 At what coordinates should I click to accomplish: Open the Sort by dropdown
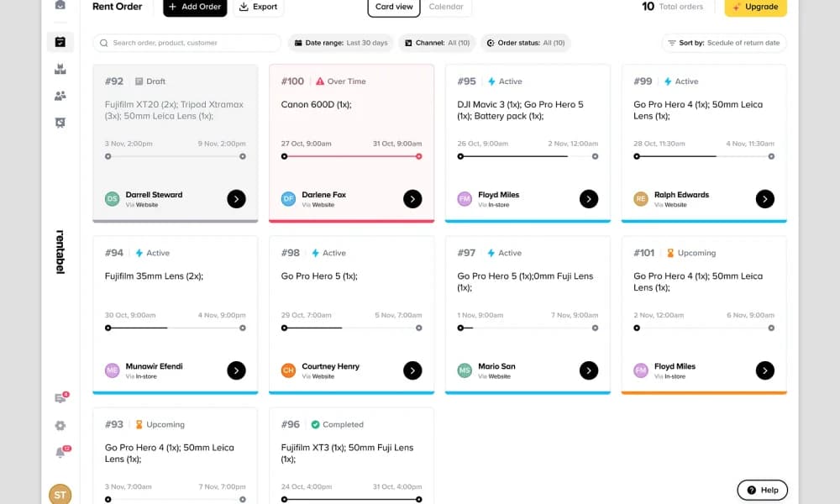(724, 43)
